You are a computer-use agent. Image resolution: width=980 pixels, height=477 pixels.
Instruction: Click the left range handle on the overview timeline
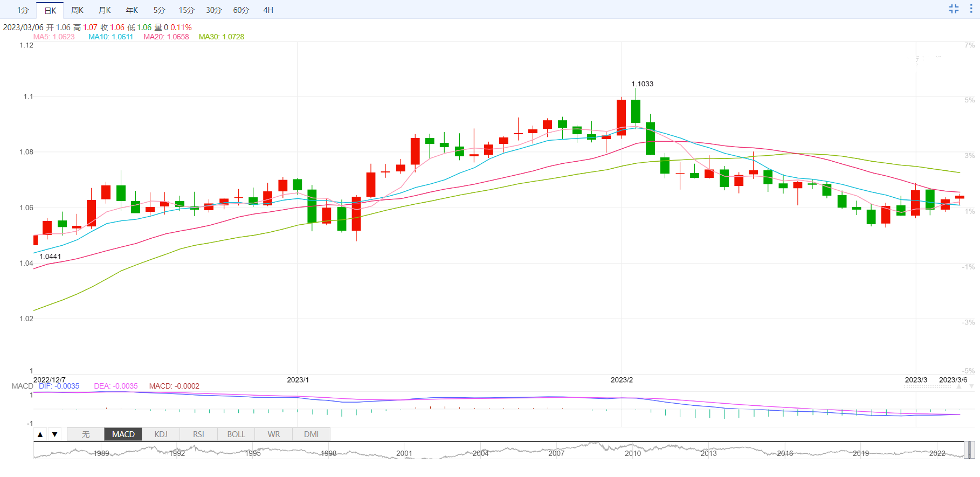coord(966,450)
